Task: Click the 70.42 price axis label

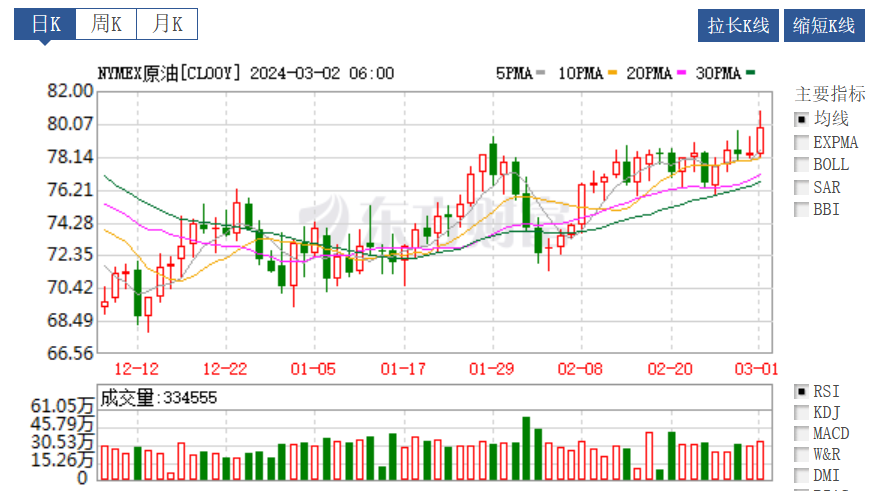Action: tap(70, 287)
